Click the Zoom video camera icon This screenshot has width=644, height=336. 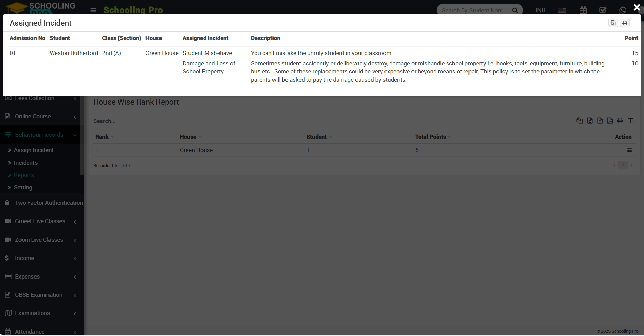pos(8,240)
